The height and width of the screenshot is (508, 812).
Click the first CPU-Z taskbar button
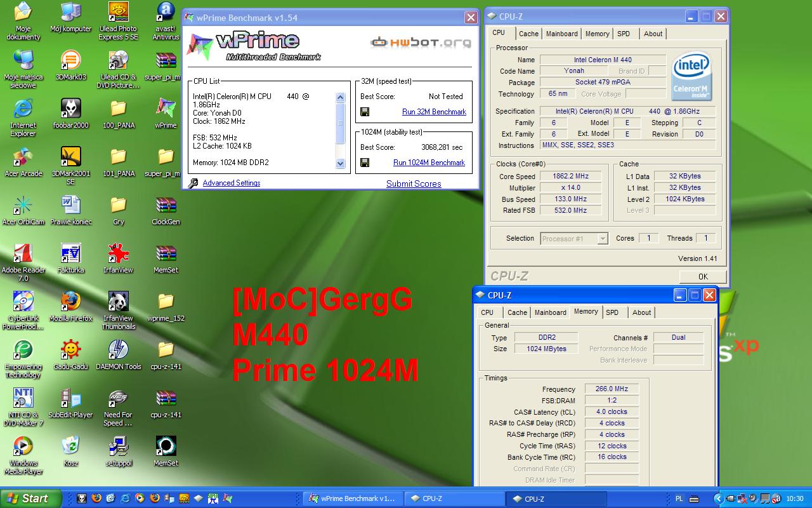(454, 498)
